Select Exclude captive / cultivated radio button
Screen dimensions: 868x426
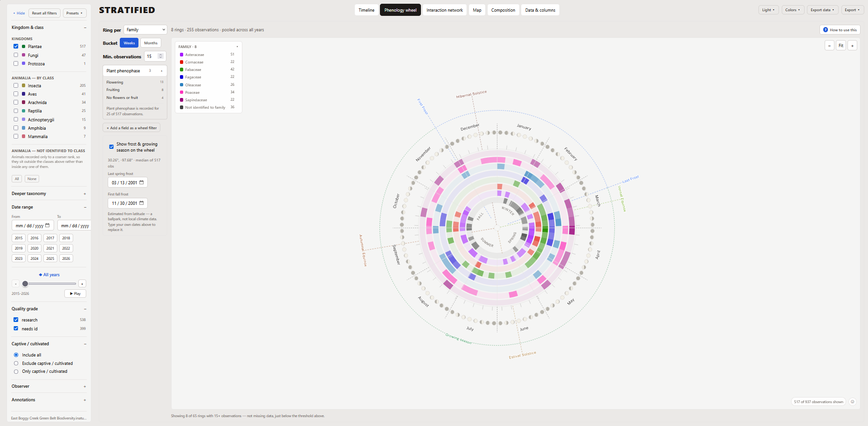pyautogui.click(x=16, y=363)
